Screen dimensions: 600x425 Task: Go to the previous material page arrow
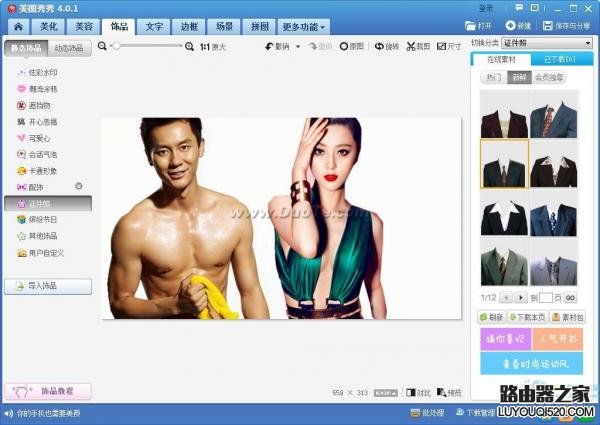tap(506, 298)
